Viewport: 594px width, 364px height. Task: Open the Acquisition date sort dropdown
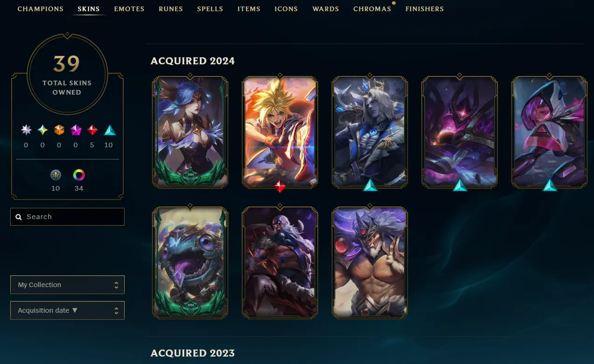tap(67, 310)
